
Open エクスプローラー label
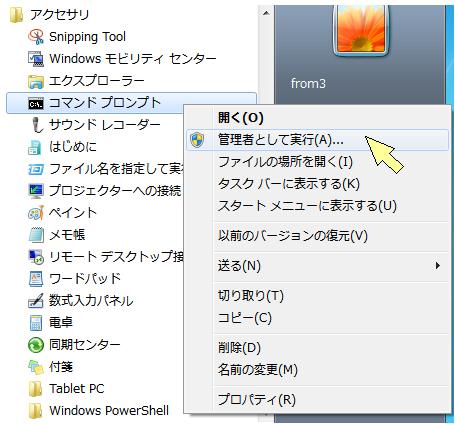coord(97,81)
